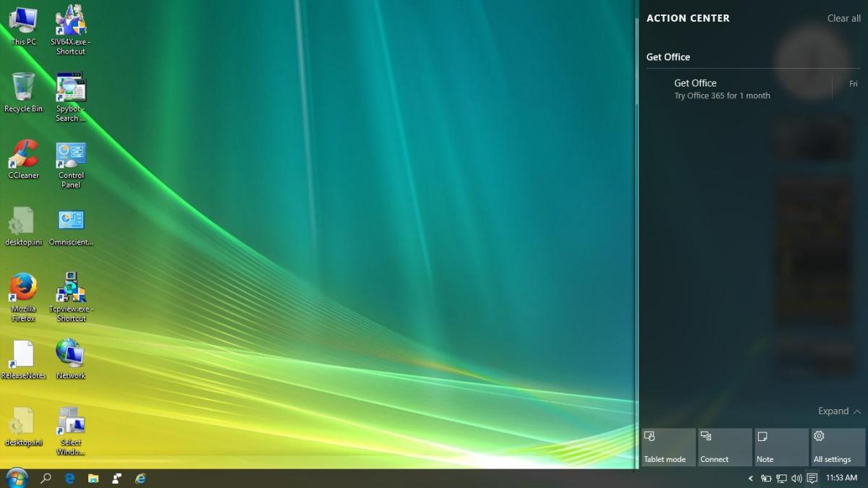Viewport: 868px width, 488px height.
Task: Open the taskbar icon right of File Explorer
Action: 116,478
